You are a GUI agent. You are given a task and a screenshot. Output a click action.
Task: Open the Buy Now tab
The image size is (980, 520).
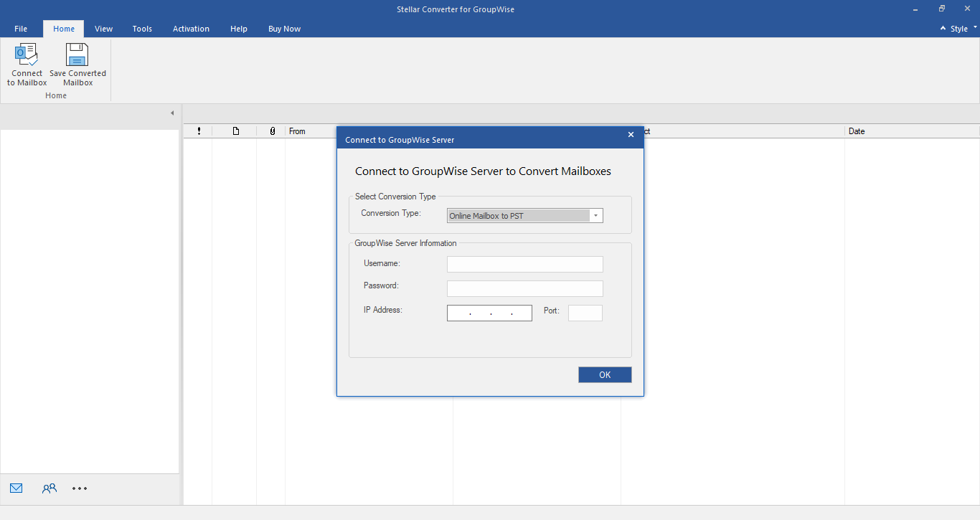click(x=284, y=29)
